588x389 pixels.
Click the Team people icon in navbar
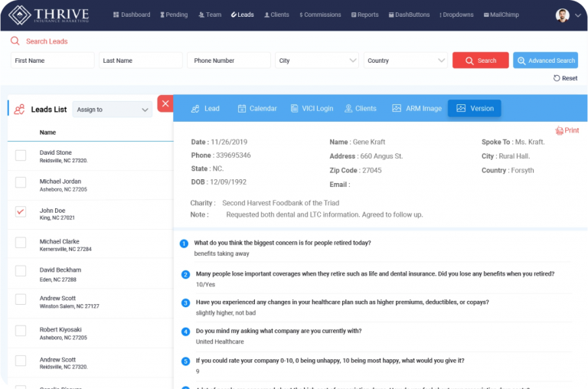[x=201, y=15]
